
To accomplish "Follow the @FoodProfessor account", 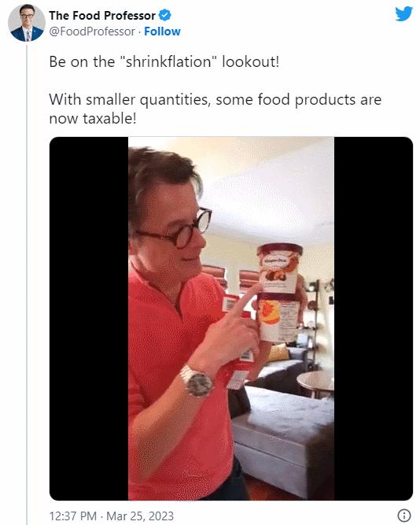I will tap(162, 31).
